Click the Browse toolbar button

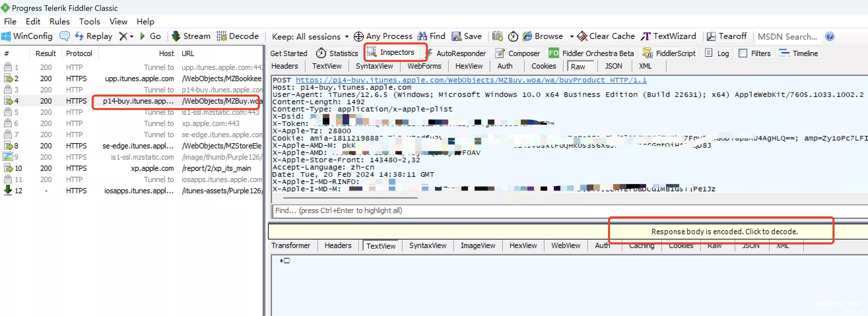(x=543, y=36)
